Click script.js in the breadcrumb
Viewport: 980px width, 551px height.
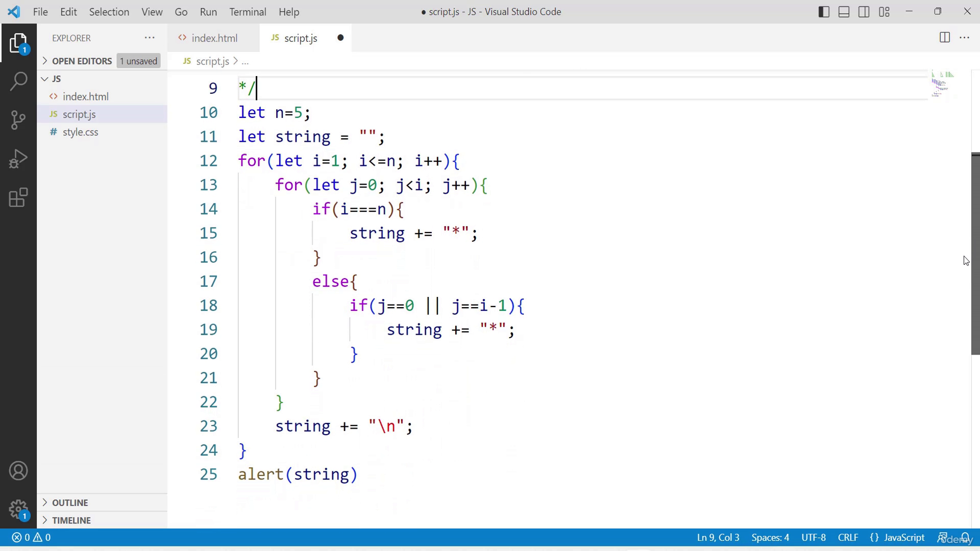click(212, 61)
